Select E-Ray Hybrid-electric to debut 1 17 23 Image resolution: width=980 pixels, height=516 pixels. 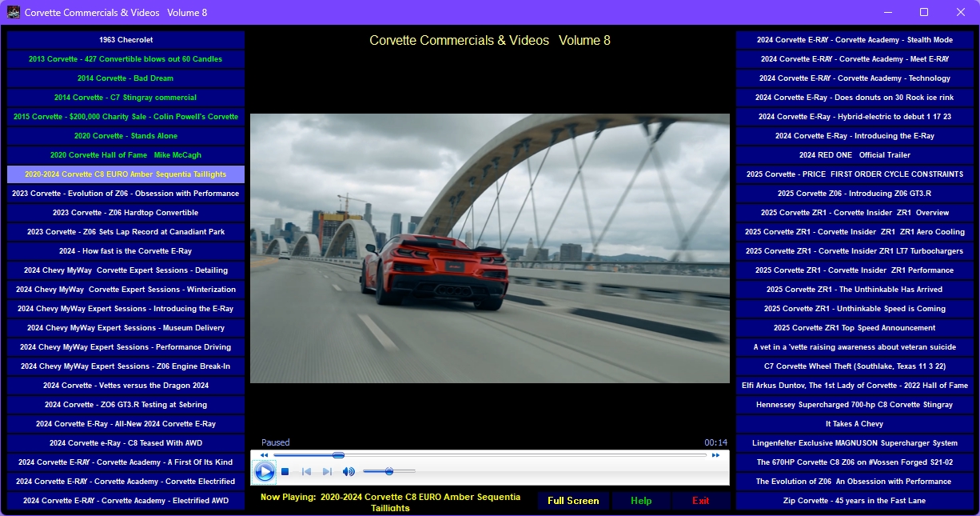point(855,117)
